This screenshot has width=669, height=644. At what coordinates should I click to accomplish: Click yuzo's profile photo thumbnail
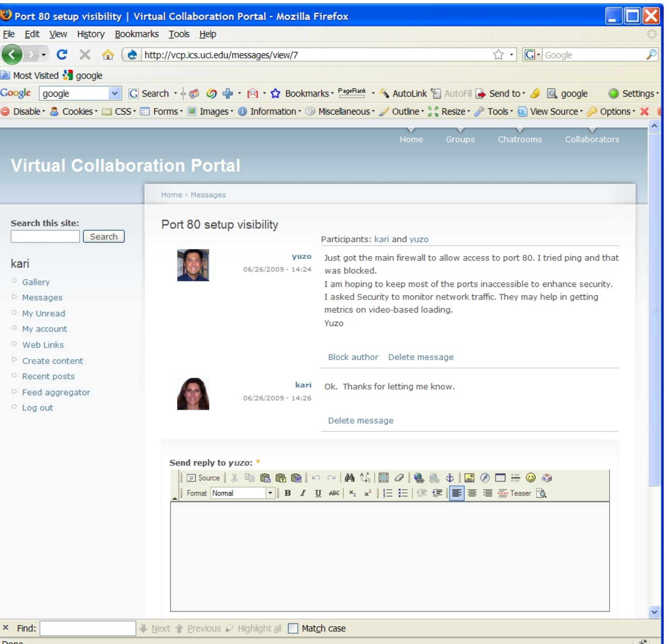tap(193, 265)
